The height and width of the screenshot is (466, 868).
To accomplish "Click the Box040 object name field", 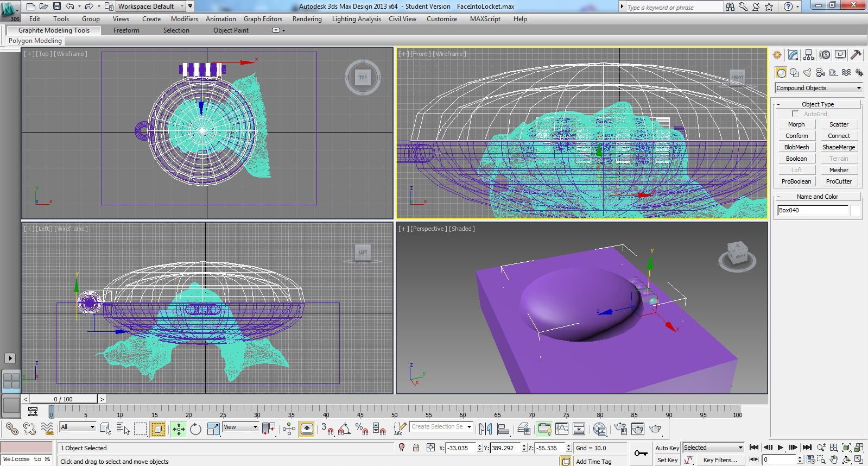I will point(813,210).
